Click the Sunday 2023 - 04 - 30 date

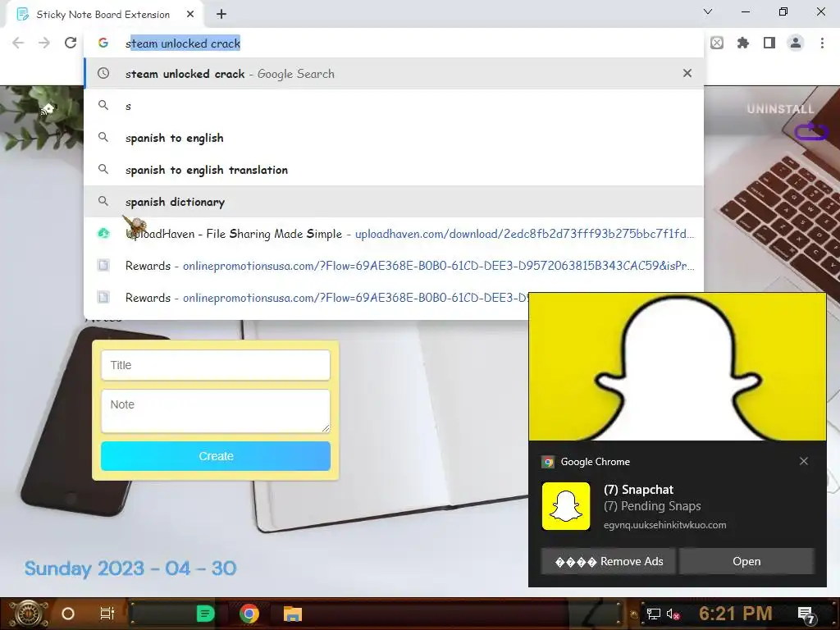point(130,568)
